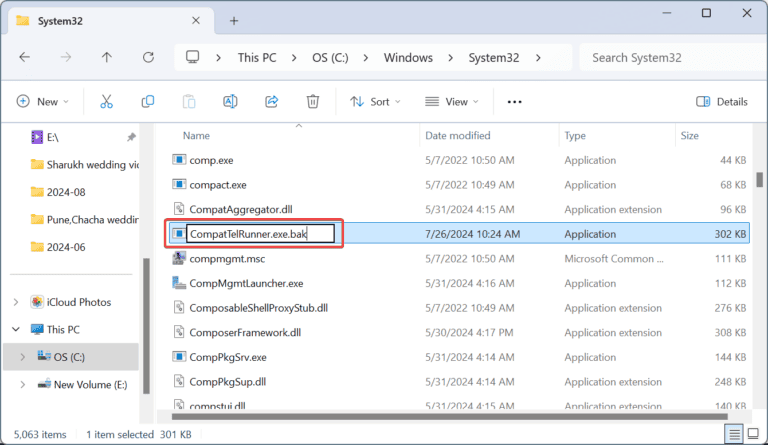Go back with the Back arrow

24,58
